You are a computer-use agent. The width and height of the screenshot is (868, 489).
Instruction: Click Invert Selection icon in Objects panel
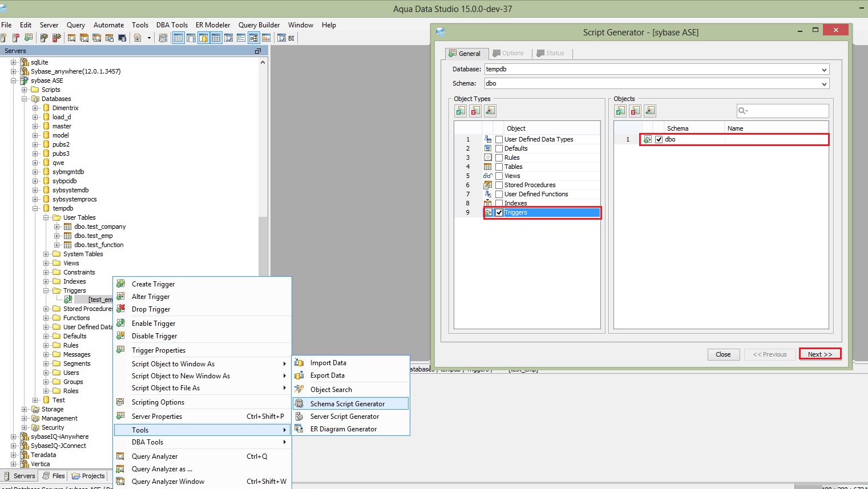(x=650, y=111)
